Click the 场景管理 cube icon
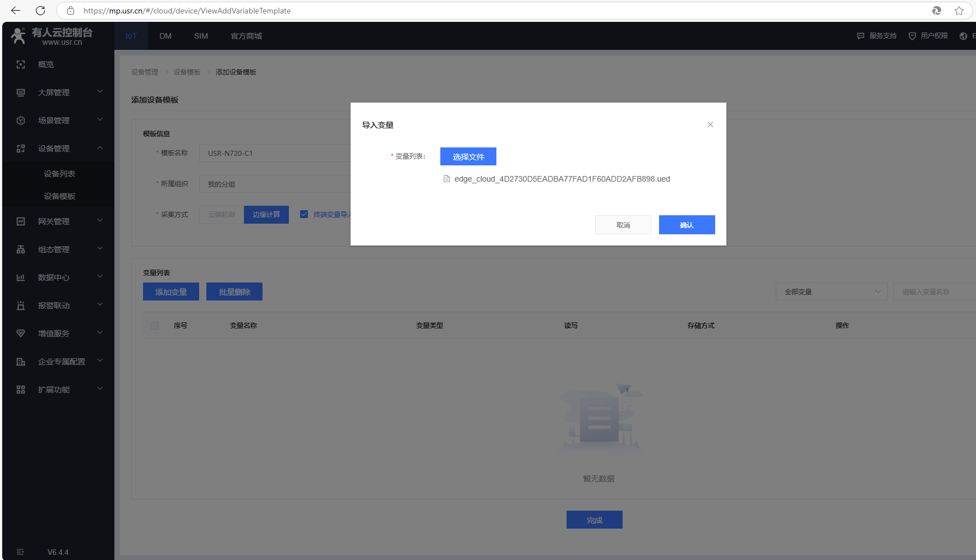The width and height of the screenshot is (976, 560). tap(21, 121)
